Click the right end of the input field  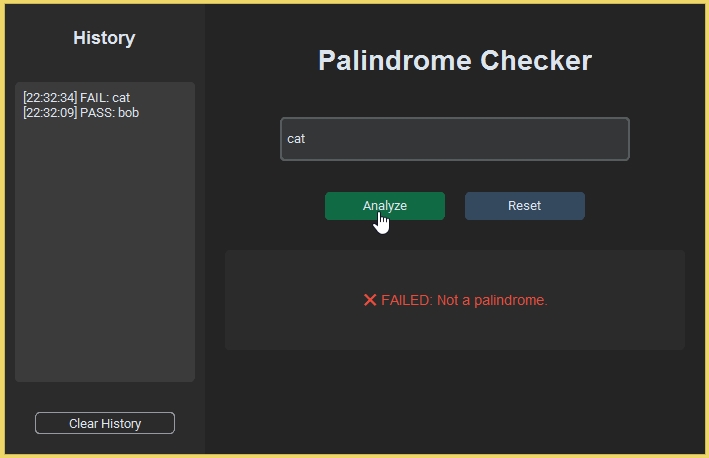tap(610, 139)
